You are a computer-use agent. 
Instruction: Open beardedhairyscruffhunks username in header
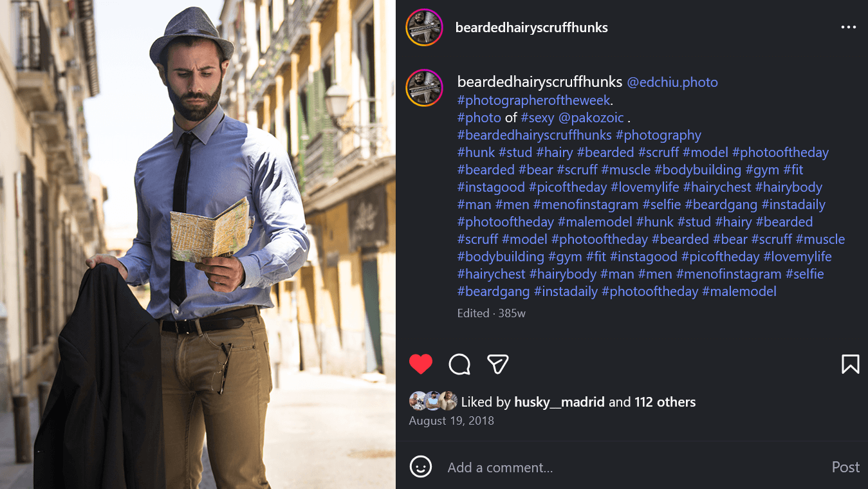531,28
